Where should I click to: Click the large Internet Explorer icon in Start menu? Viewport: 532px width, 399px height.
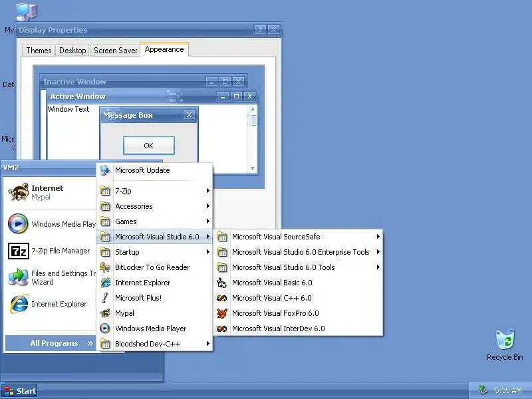[19, 304]
